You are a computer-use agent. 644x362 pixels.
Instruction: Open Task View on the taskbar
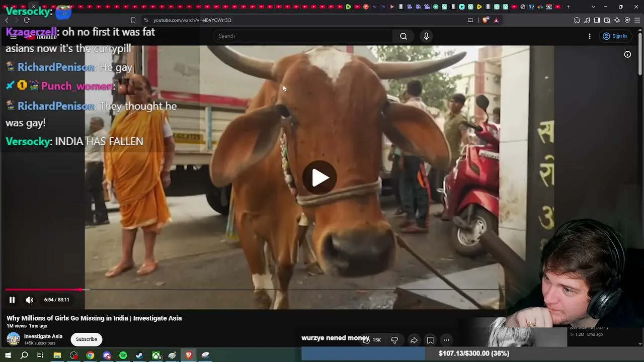point(40,355)
